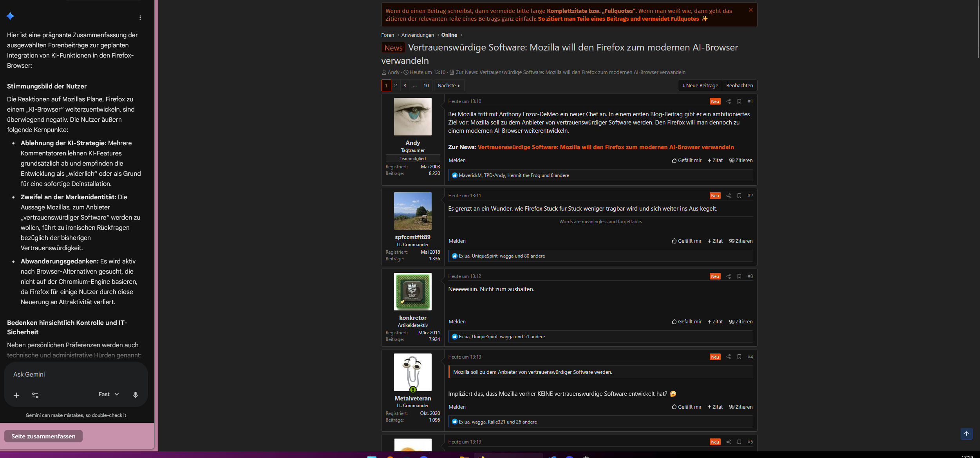
Task: Click the Gemini sparkle logo
Action: [x=11, y=16]
